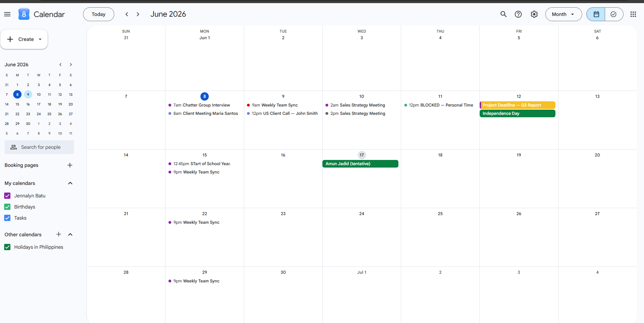The width and height of the screenshot is (644, 323).
Task: Open the Google apps grid
Action: (x=633, y=14)
